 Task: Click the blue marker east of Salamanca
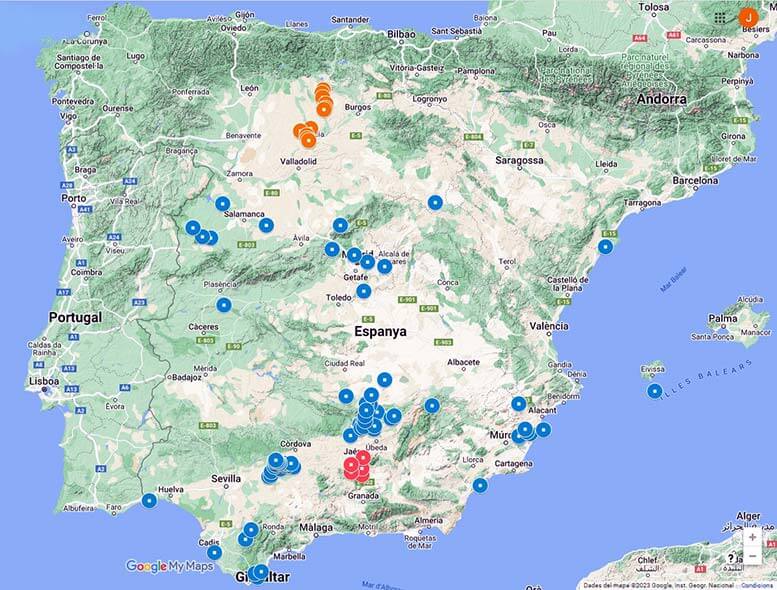[266, 225]
